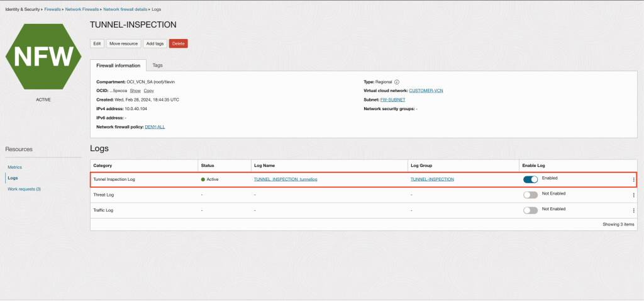This screenshot has width=644, height=301.
Task: Open Work requests (3) in Resources
Action: (25, 189)
